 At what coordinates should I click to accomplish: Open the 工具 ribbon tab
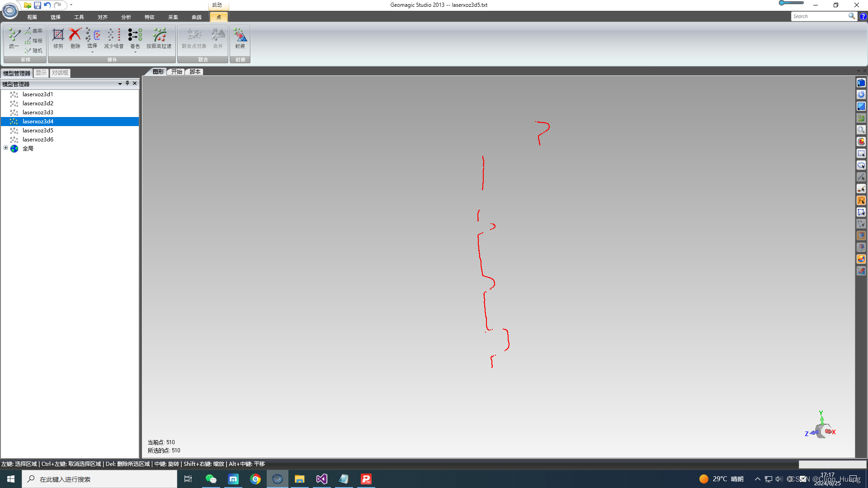point(79,17)
